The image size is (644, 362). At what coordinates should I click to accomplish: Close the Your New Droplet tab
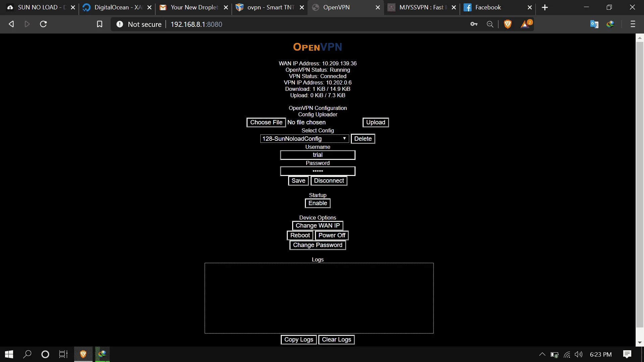click(x=226, y=7)
